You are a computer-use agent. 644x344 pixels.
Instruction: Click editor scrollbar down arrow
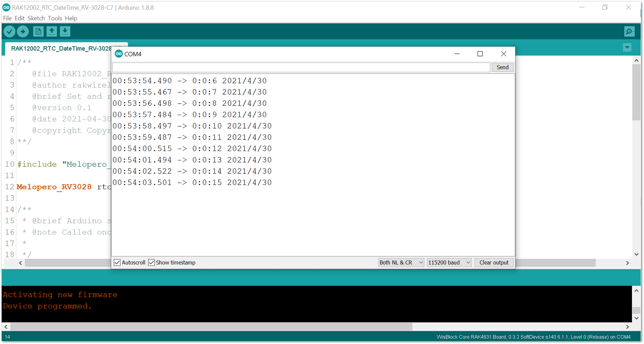636,254
